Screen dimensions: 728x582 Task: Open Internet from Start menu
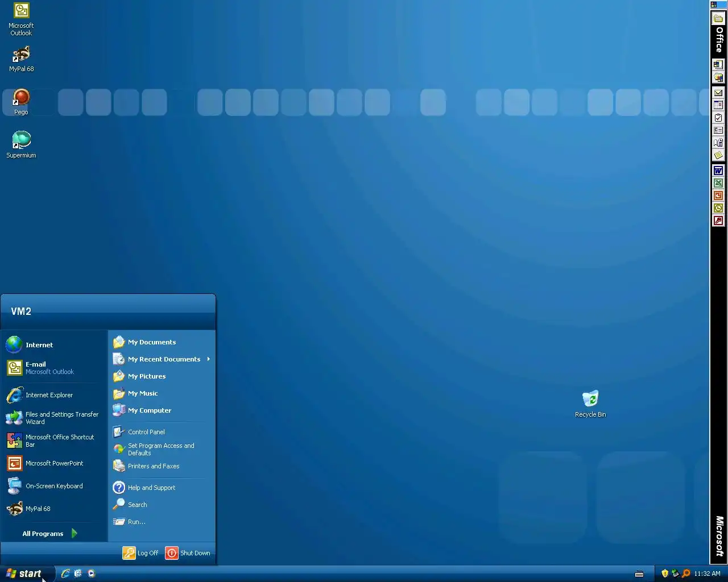coord(54,345)
